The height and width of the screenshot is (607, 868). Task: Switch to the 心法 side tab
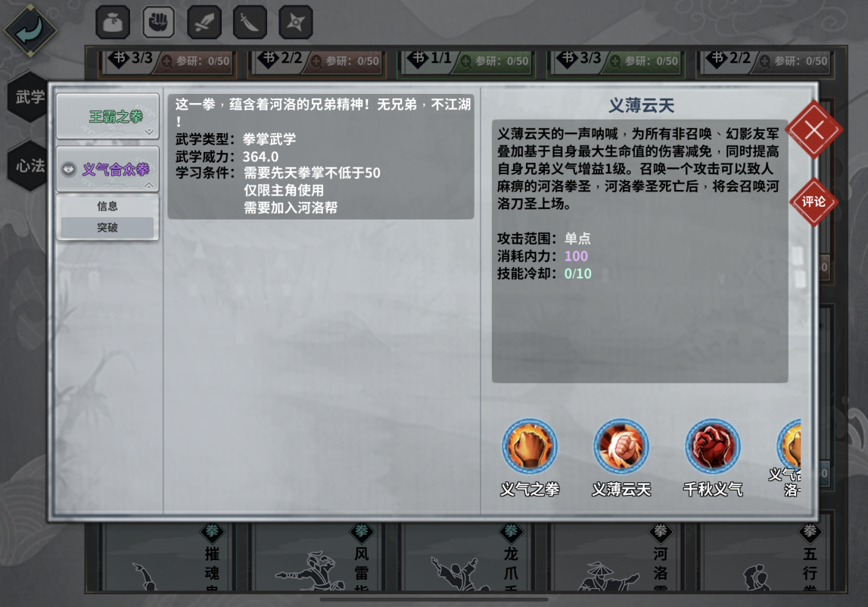coord(28,165)
